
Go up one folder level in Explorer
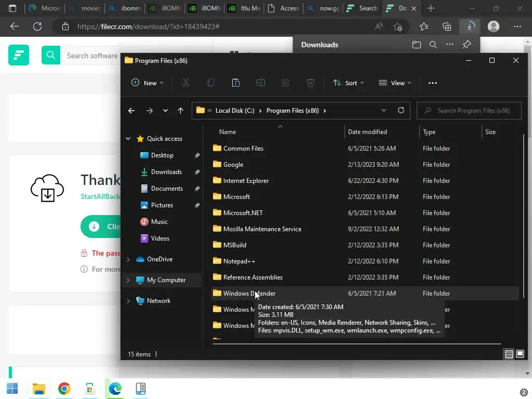click(x=180, y=111)
